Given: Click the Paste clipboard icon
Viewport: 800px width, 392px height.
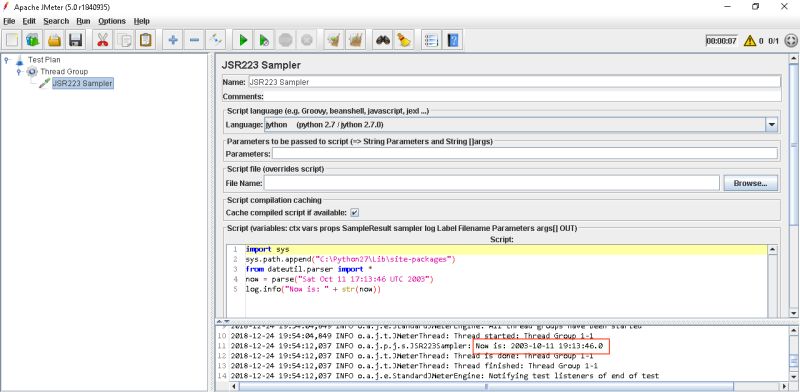Looking at the screenshot, I should [x=146, y=40].
